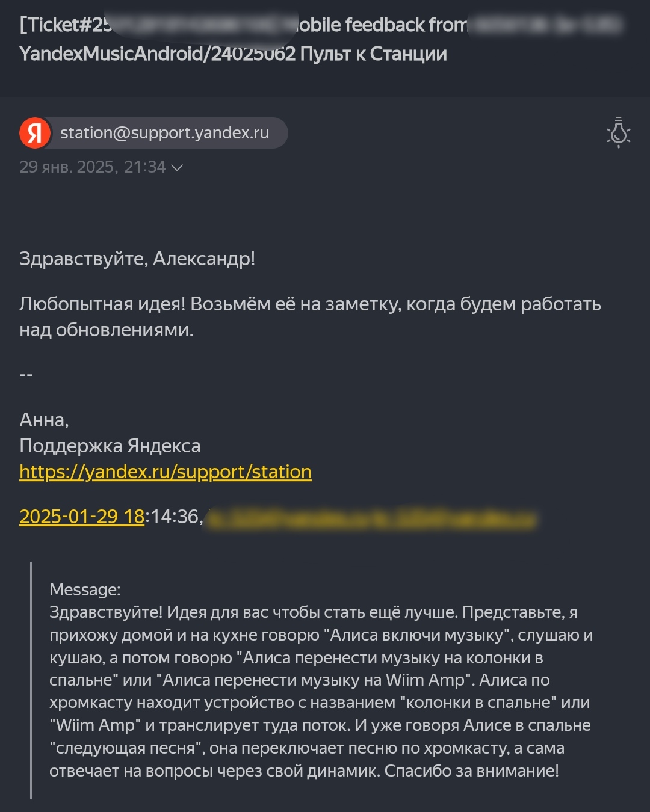Open the yandex.ru/support/station link
This screenshot has height=812, width=650.
166,472
